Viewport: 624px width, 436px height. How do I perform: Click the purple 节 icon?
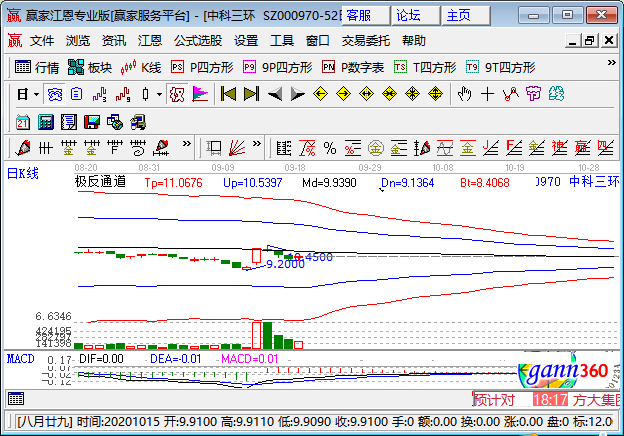(533, 94)
